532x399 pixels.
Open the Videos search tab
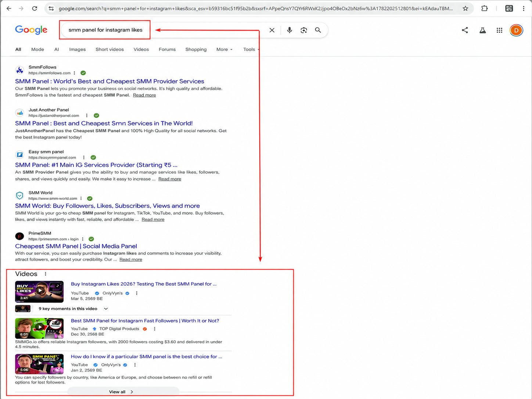[141, 49]
